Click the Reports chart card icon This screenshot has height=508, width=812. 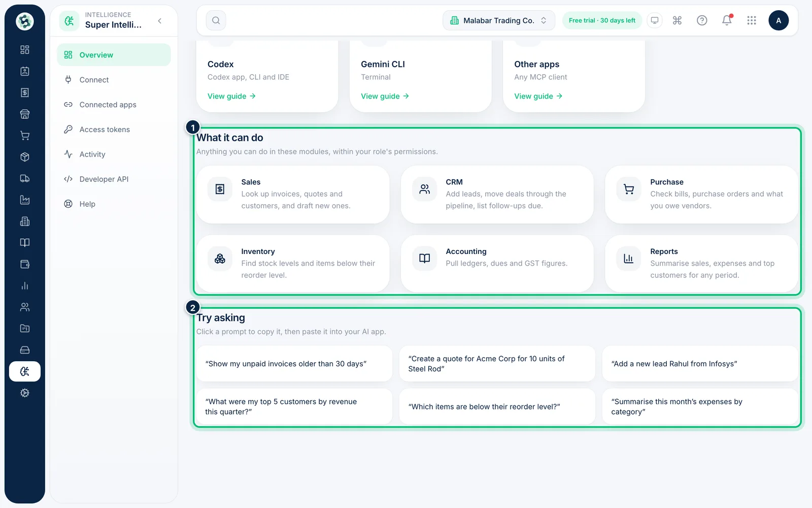point(629,259)
